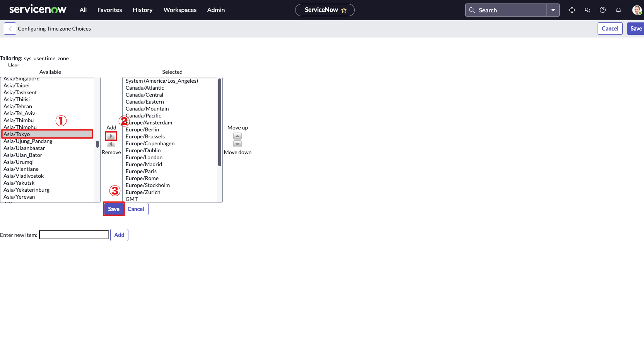Open the notifications bell icon

coord(618,10)
